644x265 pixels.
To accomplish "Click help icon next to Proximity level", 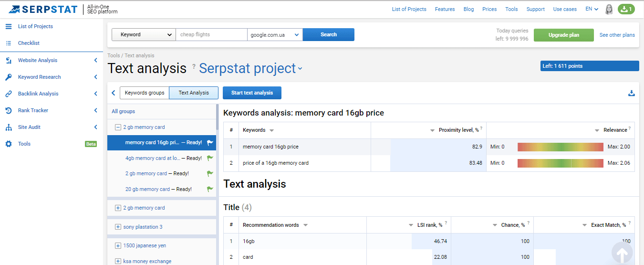I will (x=481, y=128).
